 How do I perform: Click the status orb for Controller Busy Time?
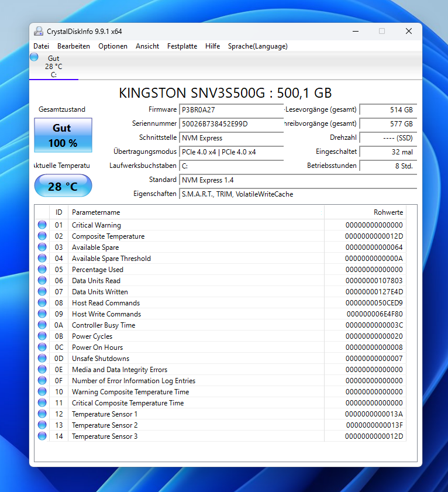coord(42,325)
